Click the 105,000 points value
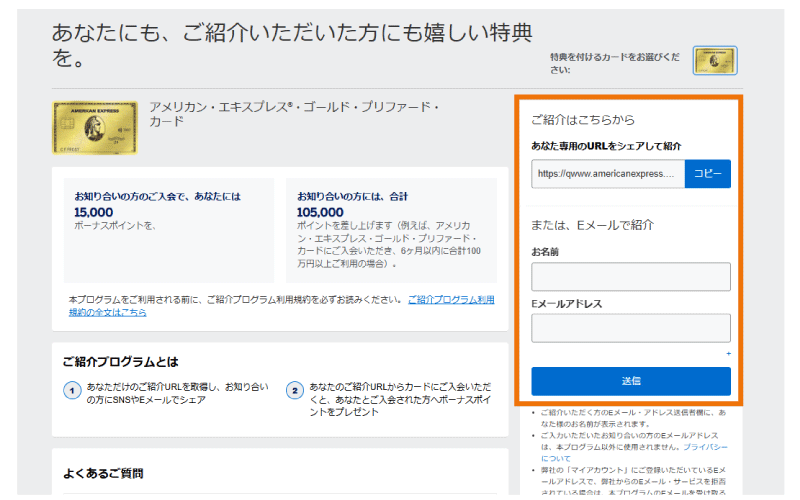 click(320, 212)
